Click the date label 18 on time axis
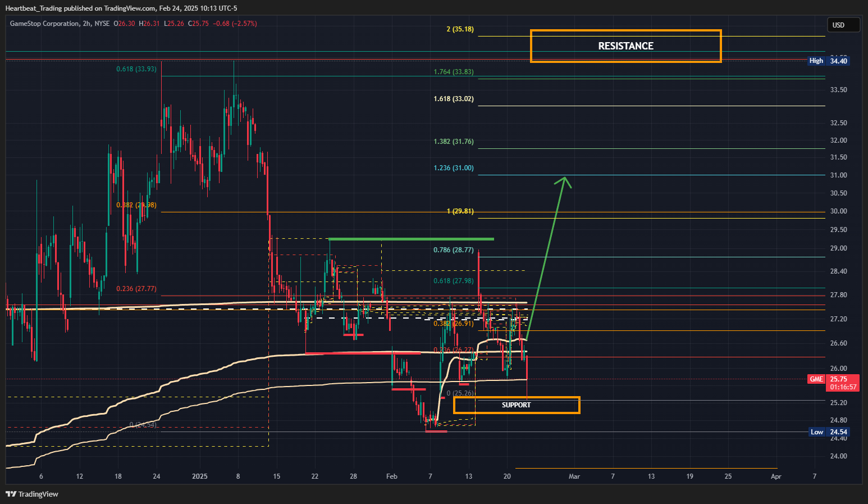 (118, 476)
